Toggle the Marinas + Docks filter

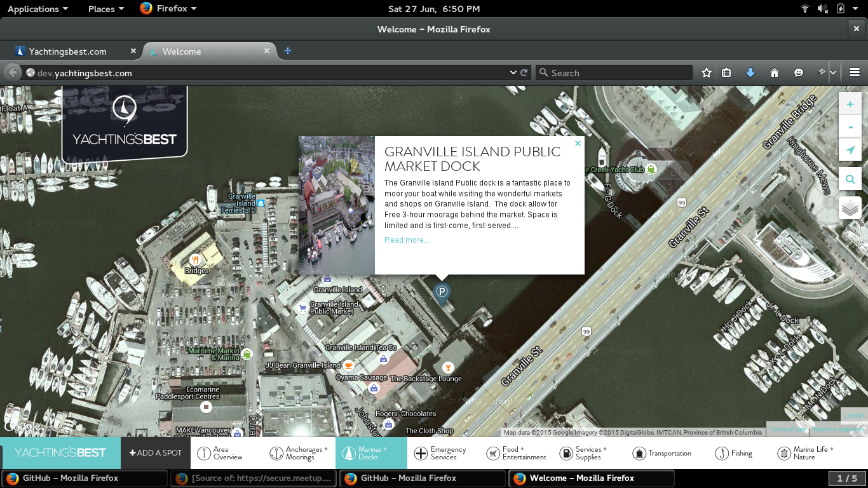pyautogui.click(x=371, y=453)
